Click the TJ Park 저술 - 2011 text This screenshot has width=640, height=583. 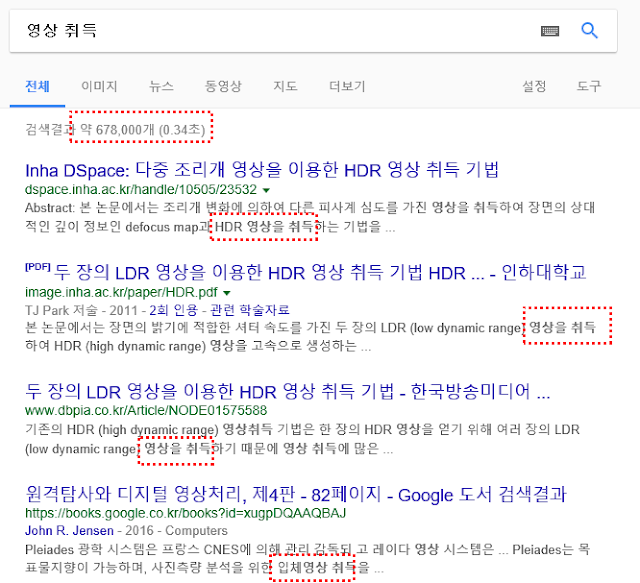point(81,310)
